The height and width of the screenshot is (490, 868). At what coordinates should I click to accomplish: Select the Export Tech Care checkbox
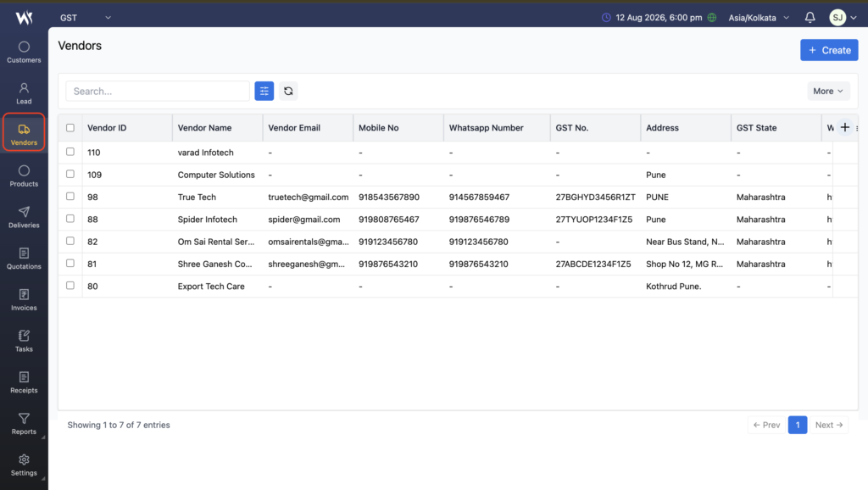pyautogui.click(x=70, y=286)
